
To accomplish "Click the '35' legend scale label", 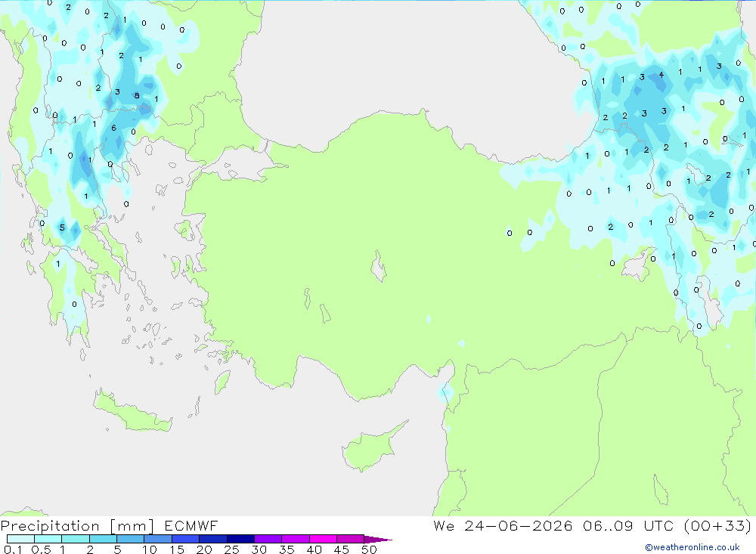I will point(287,549).
